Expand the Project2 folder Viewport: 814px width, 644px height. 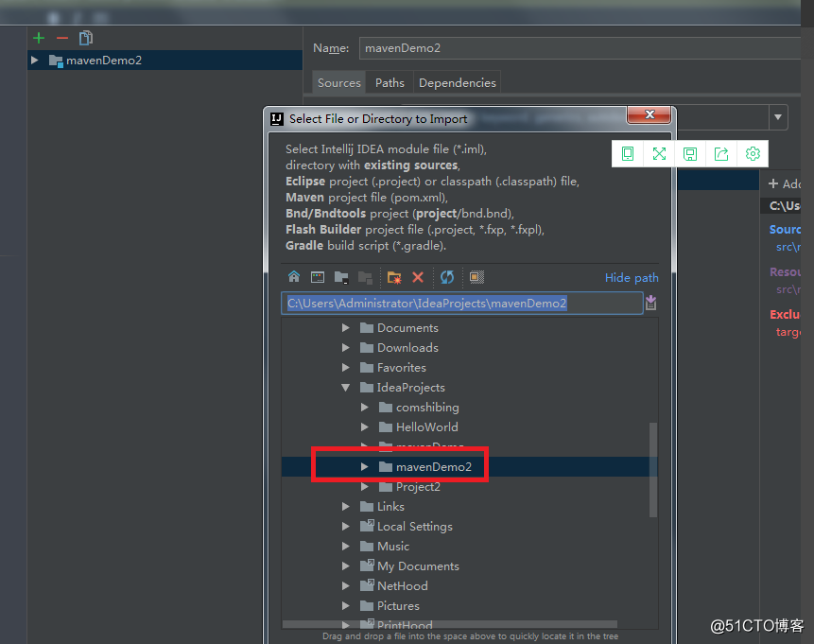pyautogui.click(x=364, y=487)
